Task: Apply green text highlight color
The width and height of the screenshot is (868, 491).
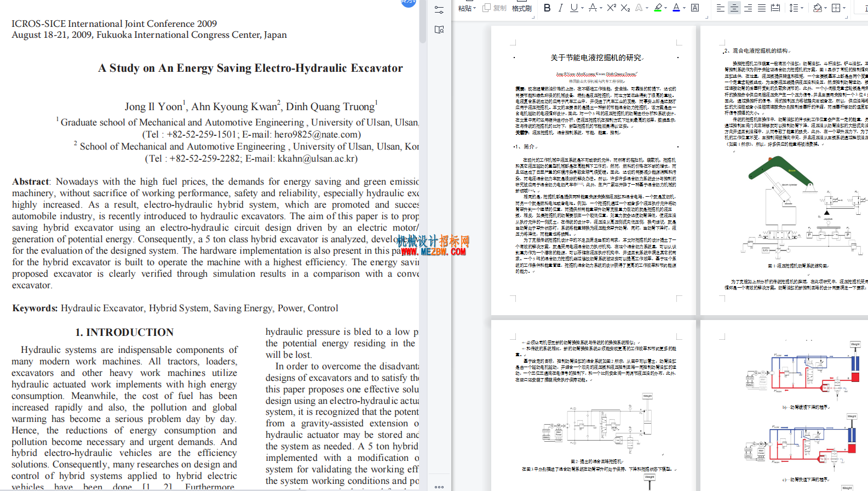Action: coord(658,8)
